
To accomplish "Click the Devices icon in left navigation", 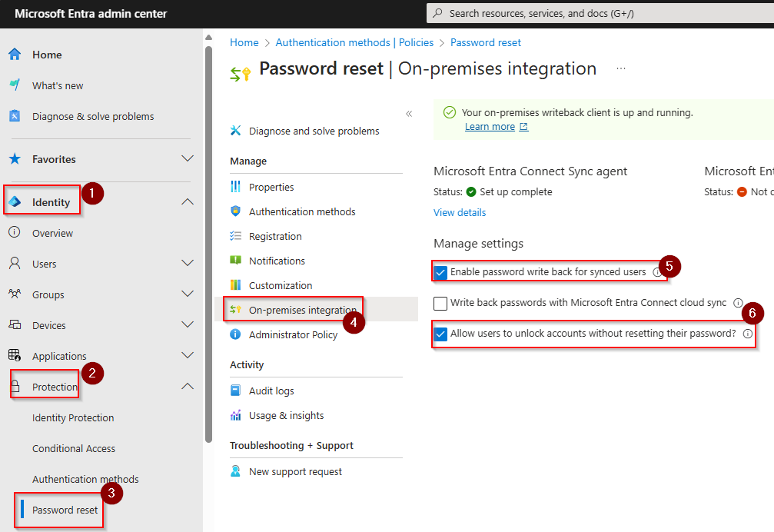I will click(x=15, y=325).
